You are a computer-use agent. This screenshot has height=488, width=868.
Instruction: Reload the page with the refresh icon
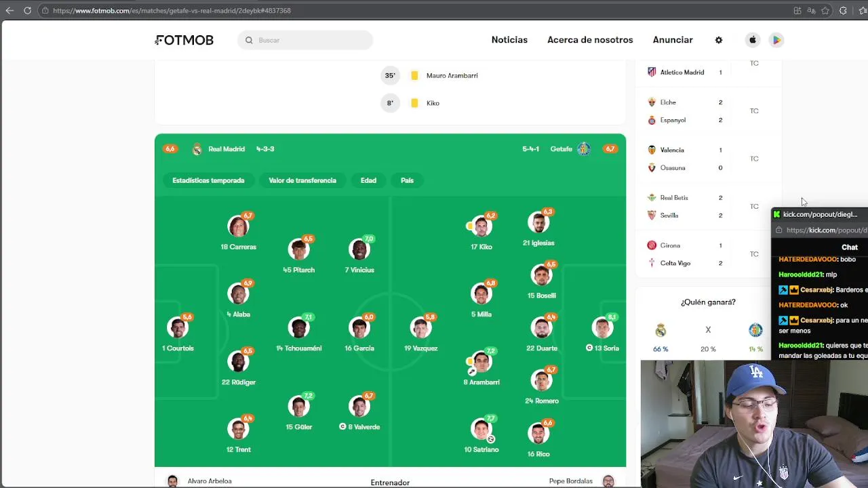click(x=27, y=10)
